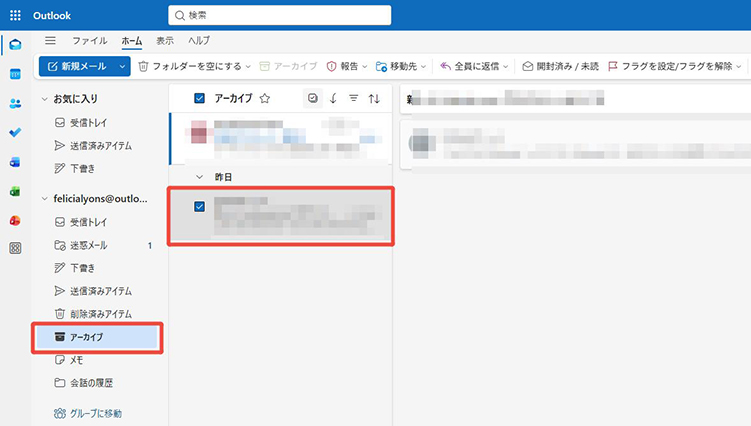Open the app launcher grid icon

(15, 15)
